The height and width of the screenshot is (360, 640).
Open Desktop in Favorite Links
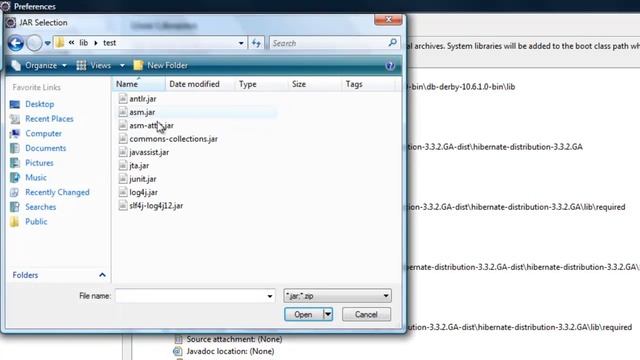39,104
